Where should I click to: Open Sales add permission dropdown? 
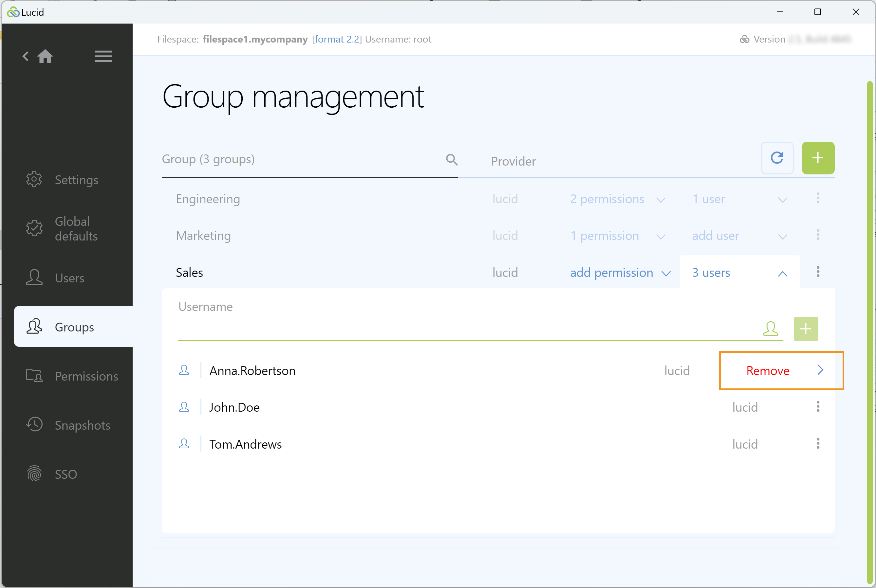pyautogui.click(x=620, y=273)
